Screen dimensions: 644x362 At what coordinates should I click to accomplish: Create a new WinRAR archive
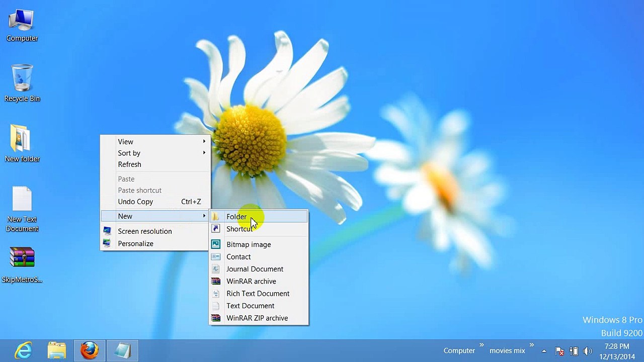pos(259,281)
